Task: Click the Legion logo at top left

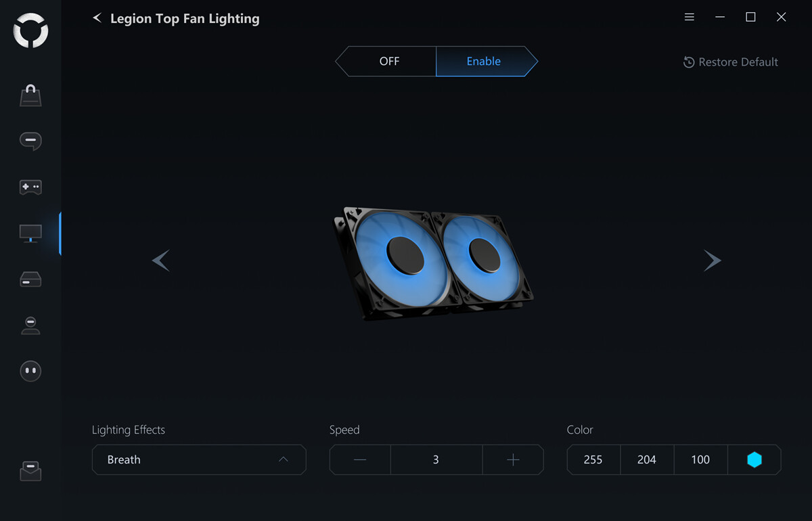Action: click(30, 30)
